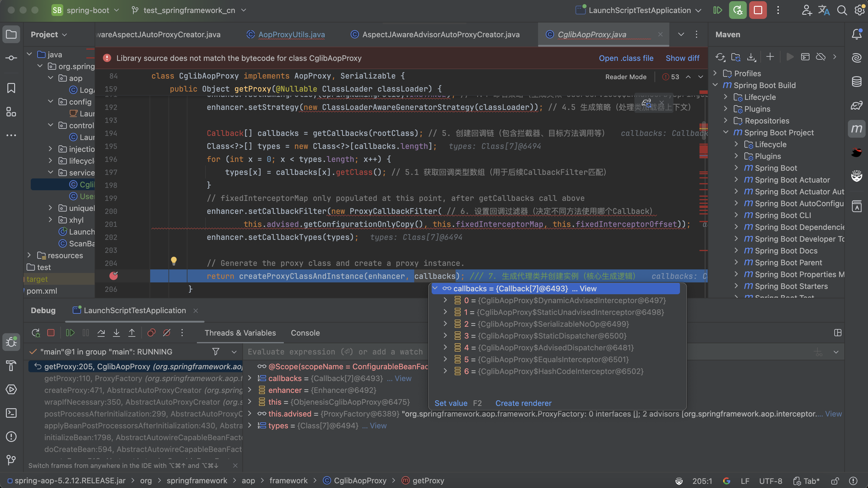Screen dimensions: 868x488
Task: Switch to AopProxyUtils.java editor tab
Action: 291,34
